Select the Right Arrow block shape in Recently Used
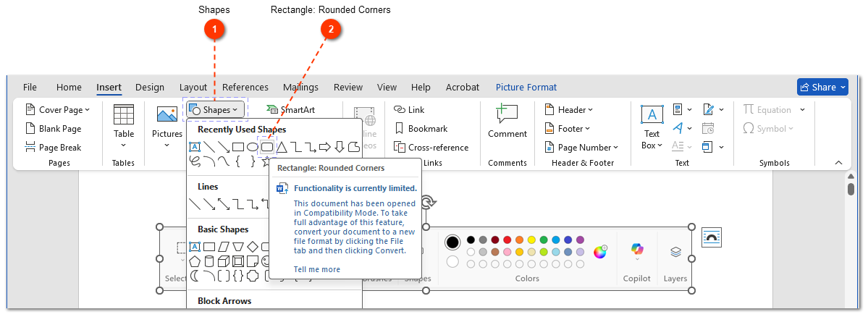This screenshot has width=868, height=317. click(325, 147)
